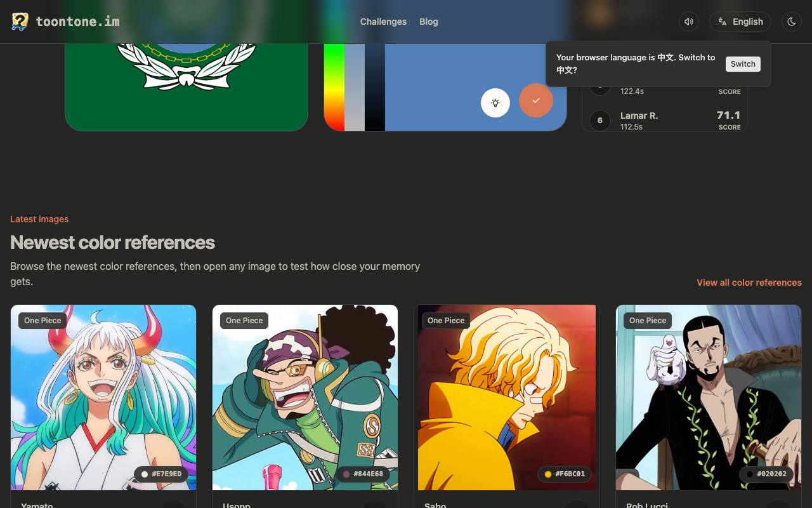The image size is (812, 508).
Task: Click the #E7E9ED color badge
Action: tap(161, 474)
